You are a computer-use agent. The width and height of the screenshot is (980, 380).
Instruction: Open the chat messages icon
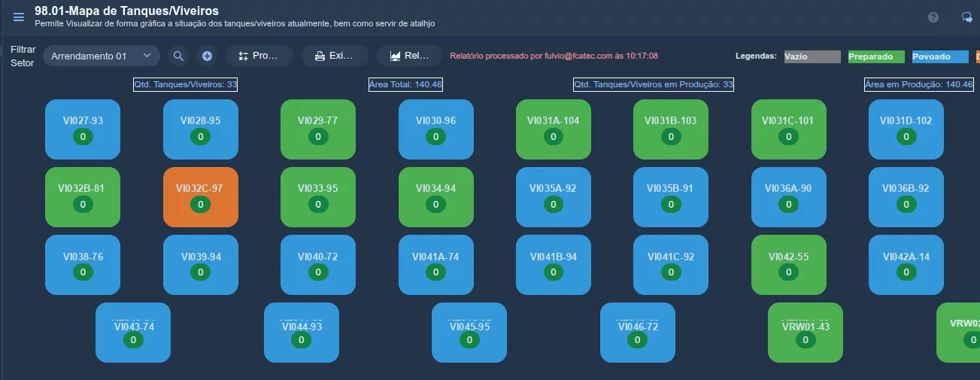[x=966, y=17]
